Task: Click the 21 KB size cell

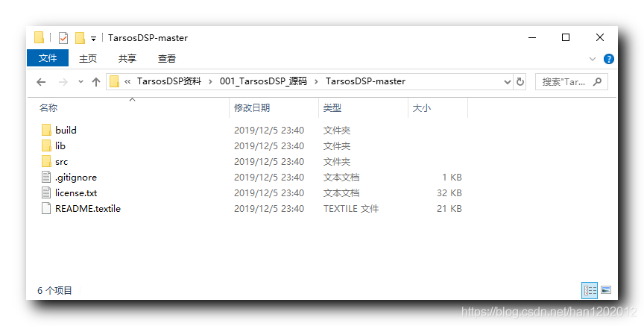Action: 449,208
